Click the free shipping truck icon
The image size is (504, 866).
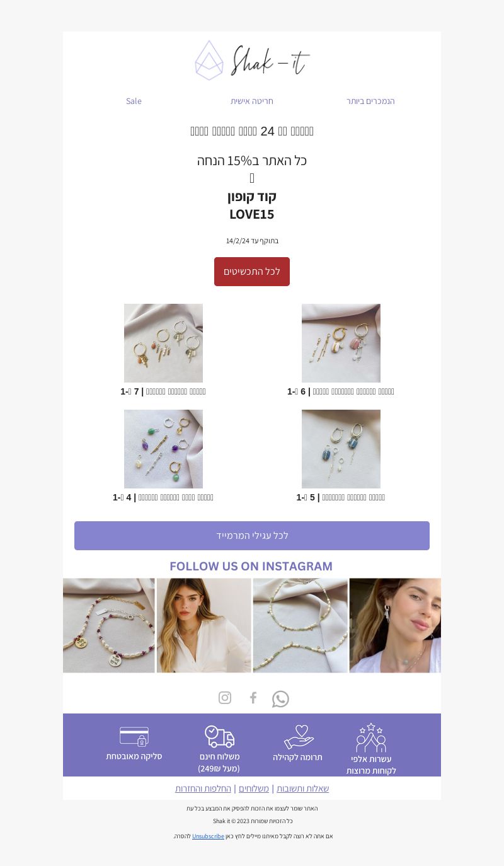pyautogui.click(x=219, y=736)
